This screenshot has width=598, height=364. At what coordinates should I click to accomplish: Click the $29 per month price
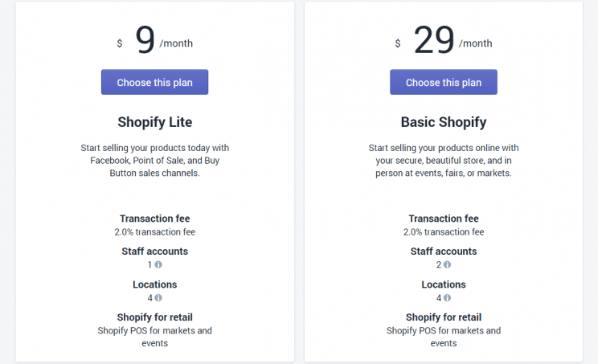444,40
